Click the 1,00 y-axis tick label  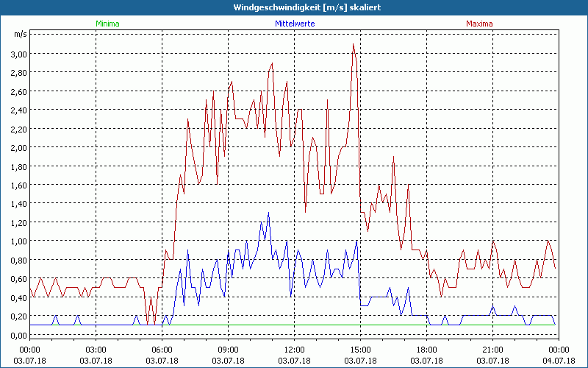(x=18, y=241)
